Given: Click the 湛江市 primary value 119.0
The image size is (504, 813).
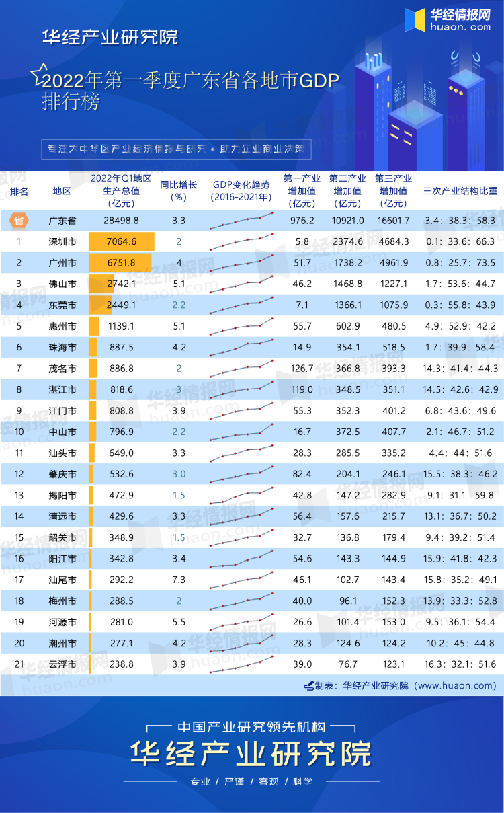Looking at the screenshot, I should click(302, 389).
